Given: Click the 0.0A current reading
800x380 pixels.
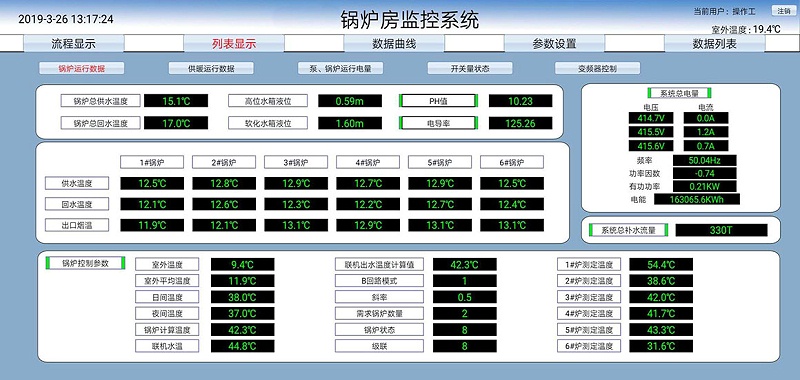Looking at the screenshot, I should pos(705,118).
